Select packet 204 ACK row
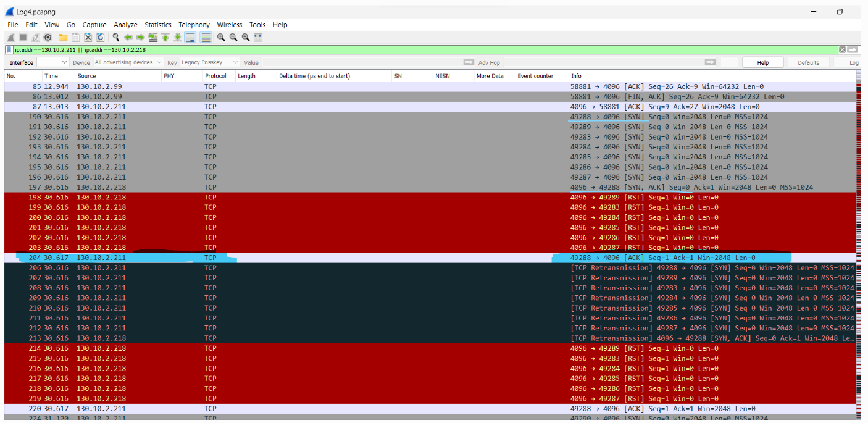This screenshot has height=423, width=868. point(430,258)
